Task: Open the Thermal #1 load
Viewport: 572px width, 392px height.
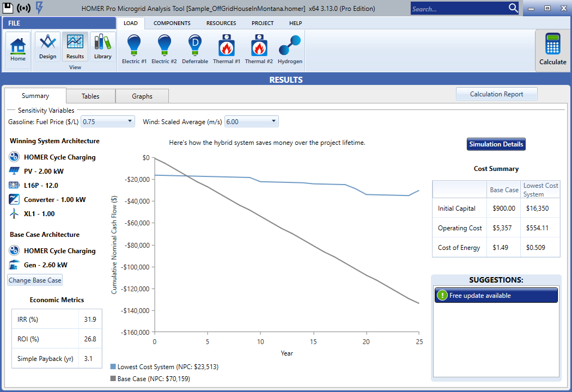Action: tap(227, 49)
